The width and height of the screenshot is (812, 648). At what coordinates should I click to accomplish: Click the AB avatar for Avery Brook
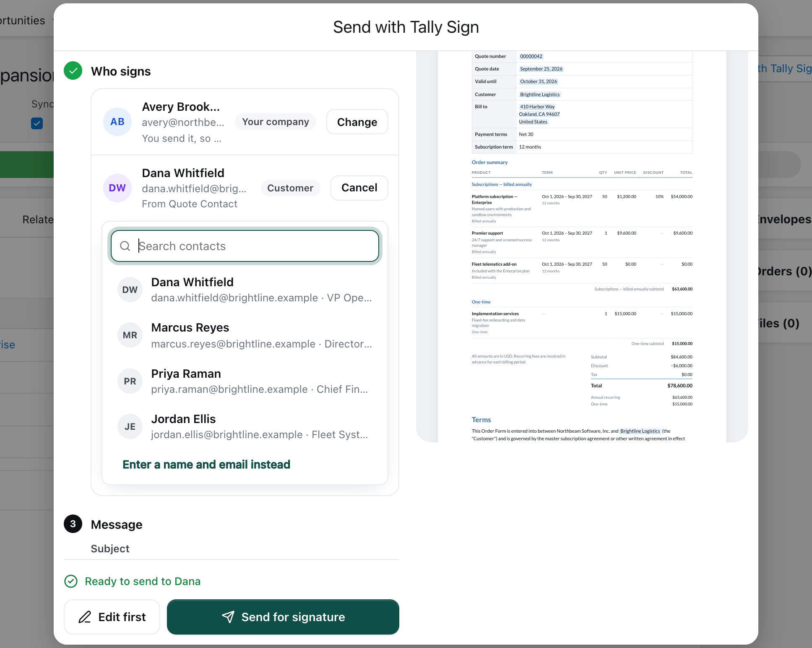(117, 122)
